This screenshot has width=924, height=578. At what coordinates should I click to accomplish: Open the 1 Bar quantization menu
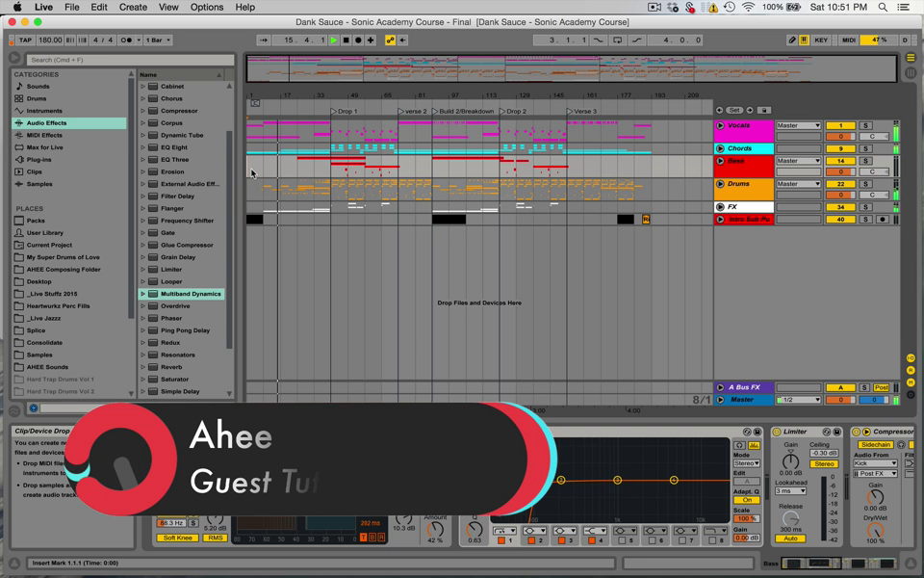pos(158,40)
